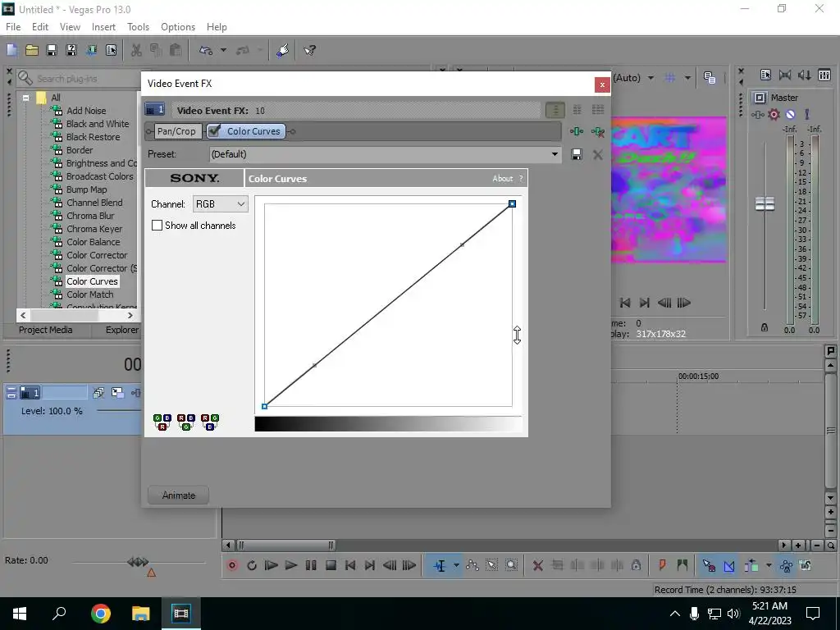Click the About link in Color Curves
Viewport: 840px width, 630px height.
(x=503, y=178)
